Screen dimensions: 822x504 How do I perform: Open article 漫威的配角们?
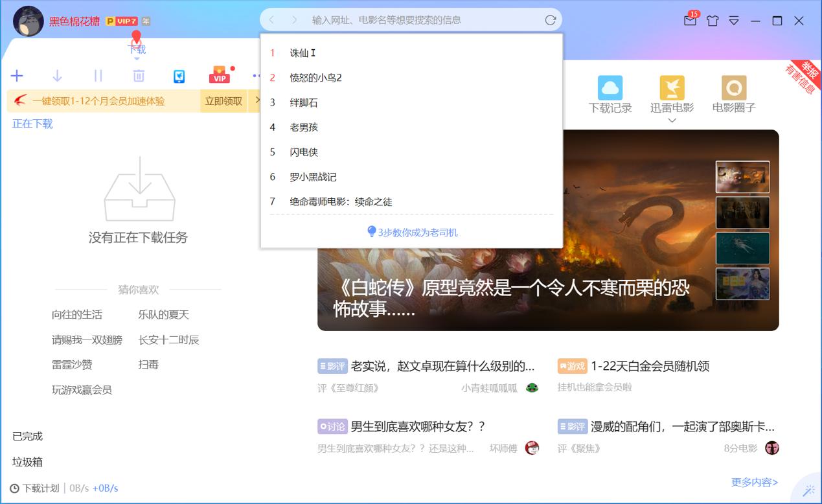(683, 426)
